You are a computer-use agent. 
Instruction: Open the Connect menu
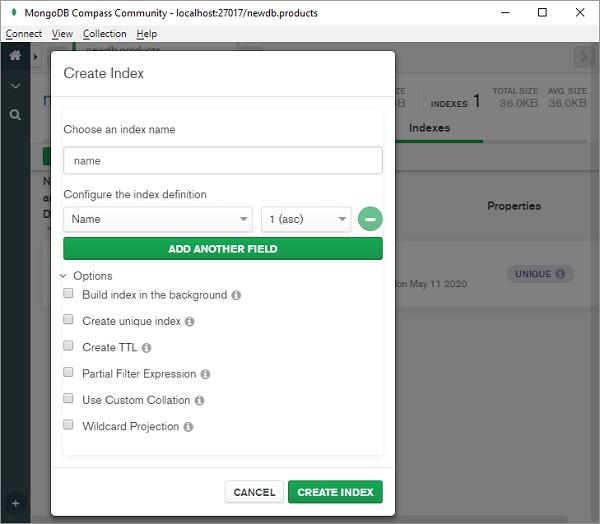click(x=24, y=34)
